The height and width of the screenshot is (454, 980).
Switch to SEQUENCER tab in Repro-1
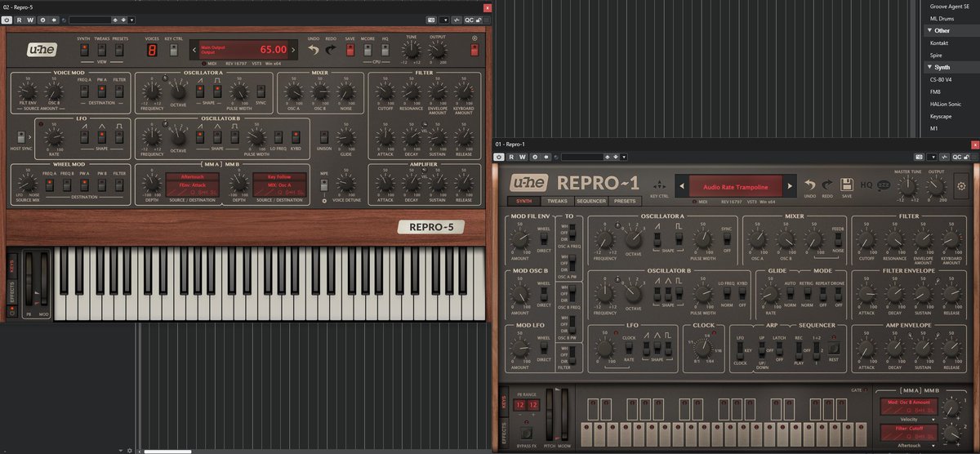tap(590, 201)
